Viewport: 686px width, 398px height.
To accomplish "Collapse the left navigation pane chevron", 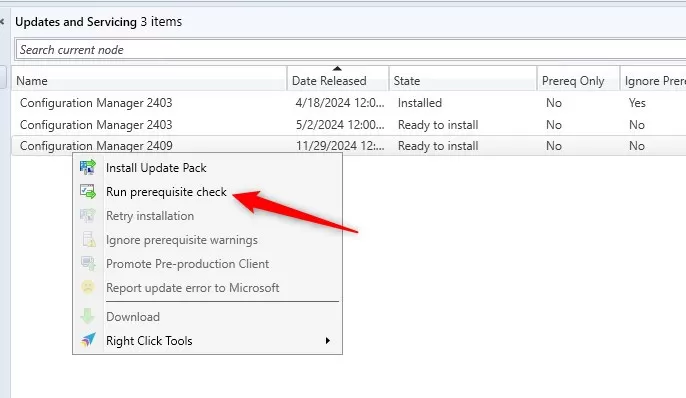I will pos(2,21).
